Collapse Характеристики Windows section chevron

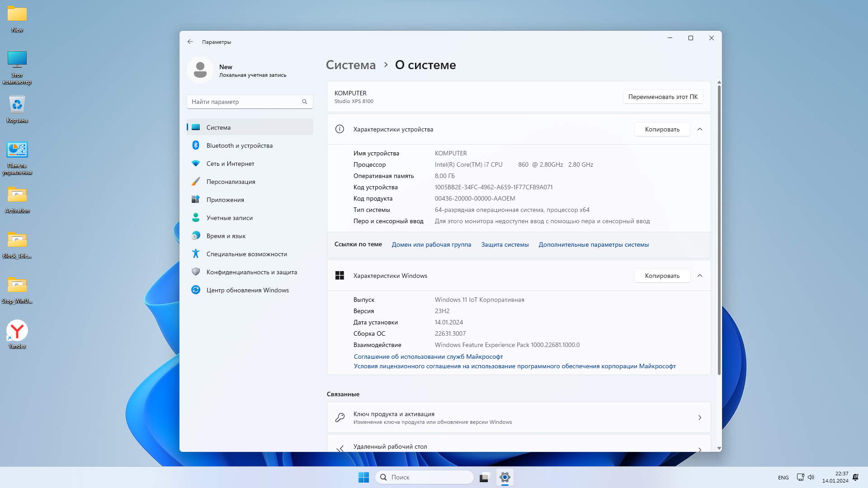(x=700, y=276)
